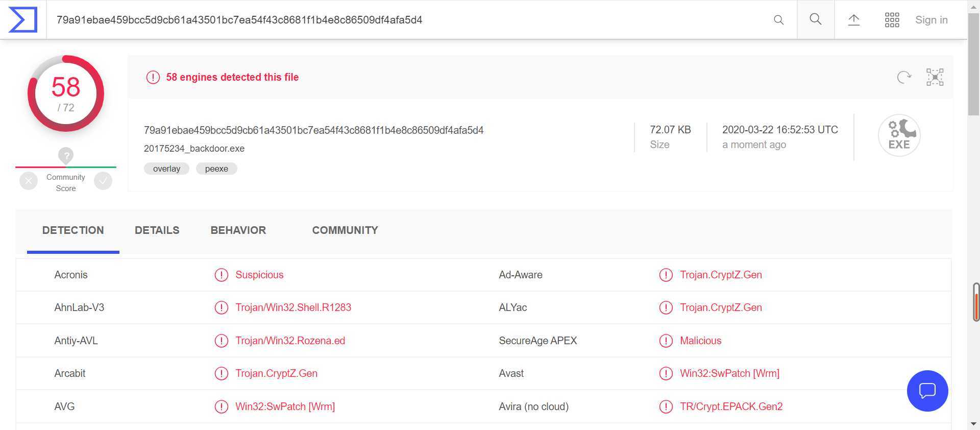
Task: Click the ALYac 'Trojan.CryptZ.Gen' result
Action: click(x=721, y=307)
